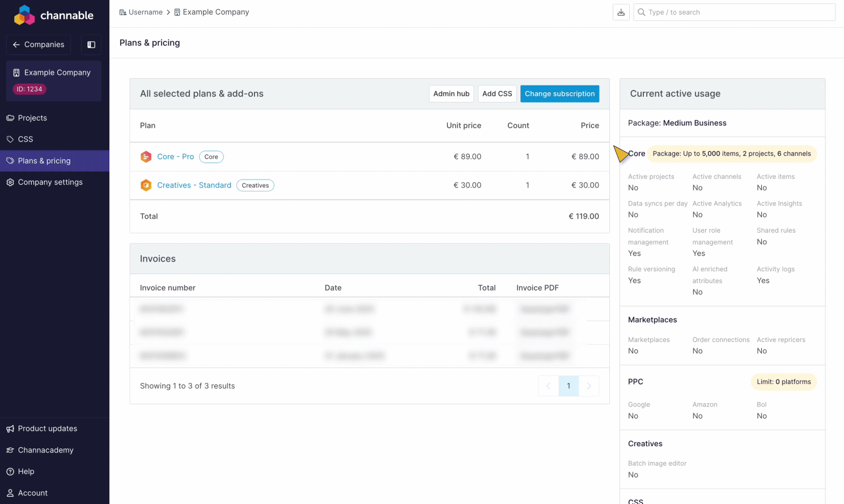Open Product updates megaphone item
The image size is (844, 504).
(47, 429)
